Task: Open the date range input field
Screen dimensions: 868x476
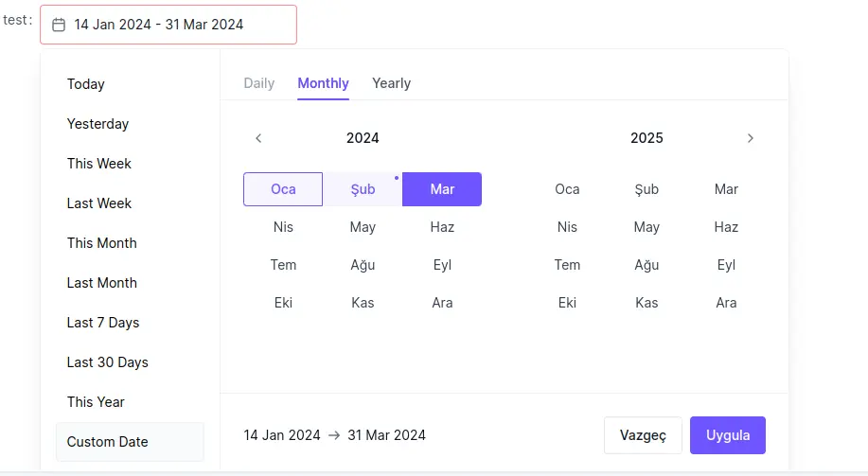Action: pos(168,25)
